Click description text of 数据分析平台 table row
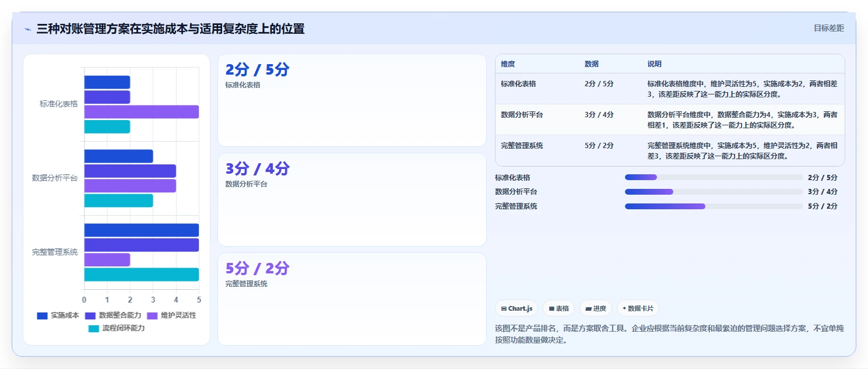 [x=742, y=120]
